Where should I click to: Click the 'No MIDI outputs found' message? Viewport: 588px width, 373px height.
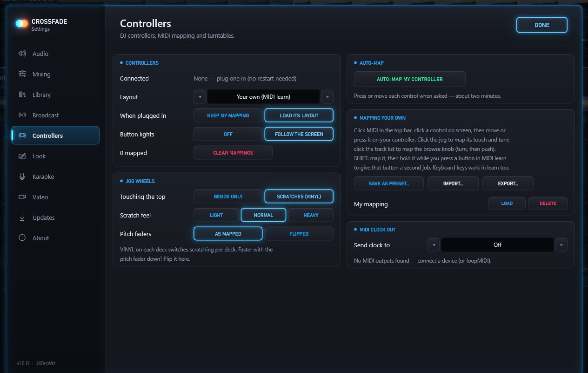click(422, 261)
